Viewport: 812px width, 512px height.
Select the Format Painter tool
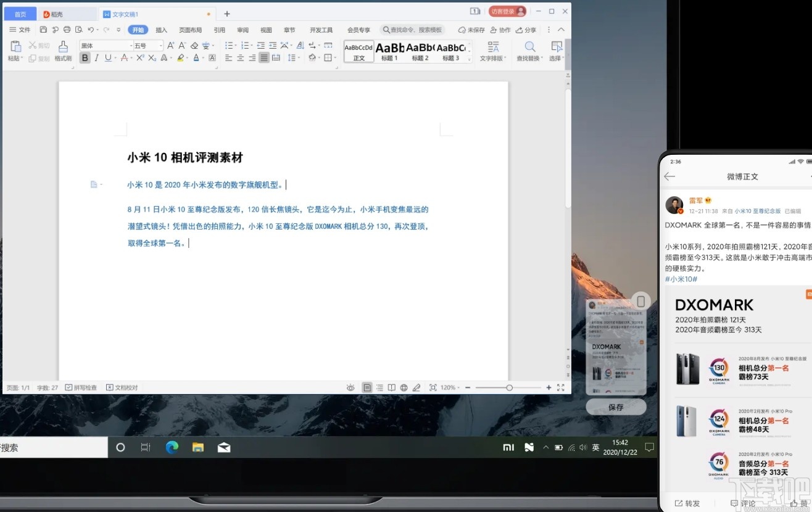(x=64, y=48)
